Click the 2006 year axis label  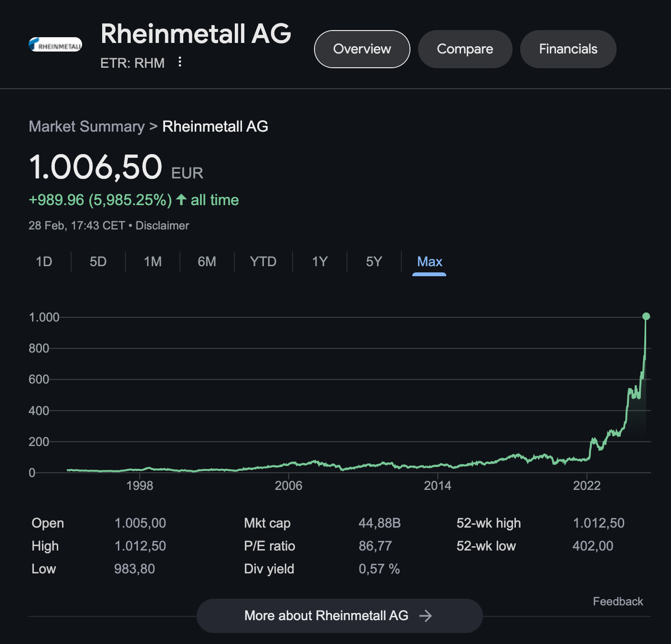click(289, 486)
